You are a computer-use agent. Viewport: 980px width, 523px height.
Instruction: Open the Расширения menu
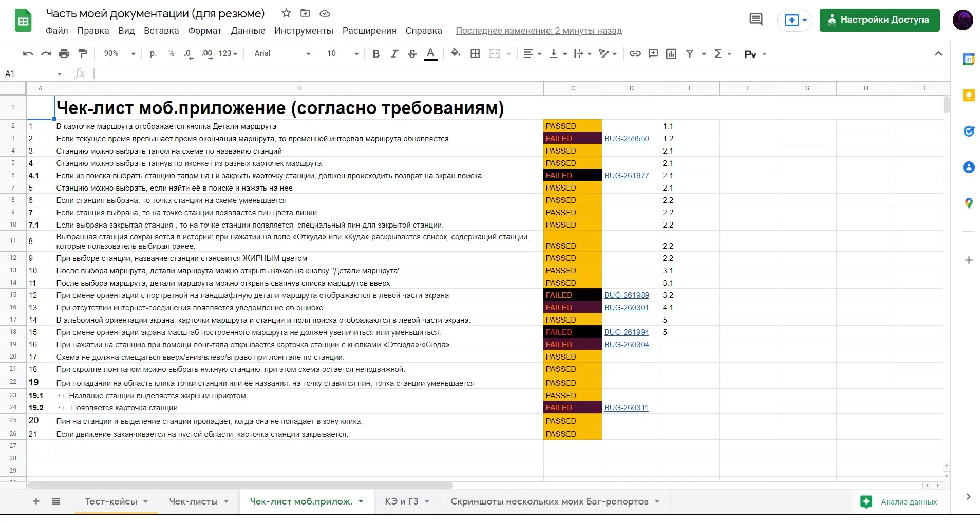coord(369,31)
